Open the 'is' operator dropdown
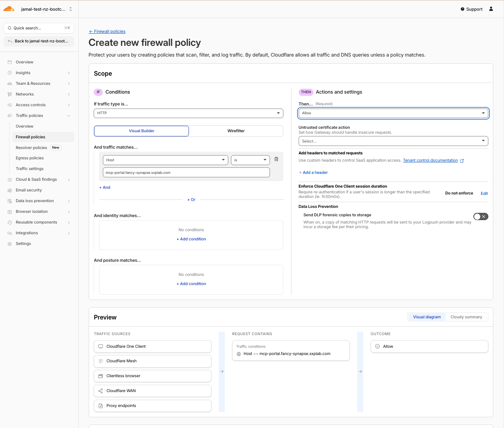This screenshot has height=428, width=504. click(x=250, y=160)
